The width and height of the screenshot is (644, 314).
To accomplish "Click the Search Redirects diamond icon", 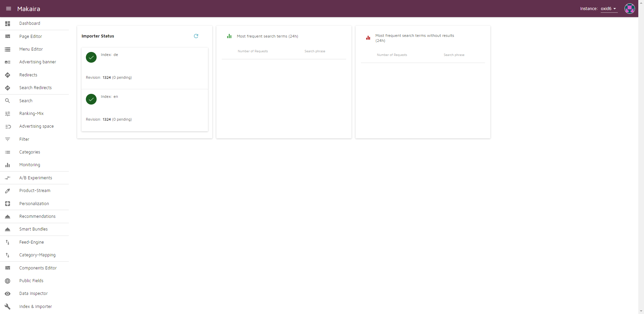I will (8, 88).
